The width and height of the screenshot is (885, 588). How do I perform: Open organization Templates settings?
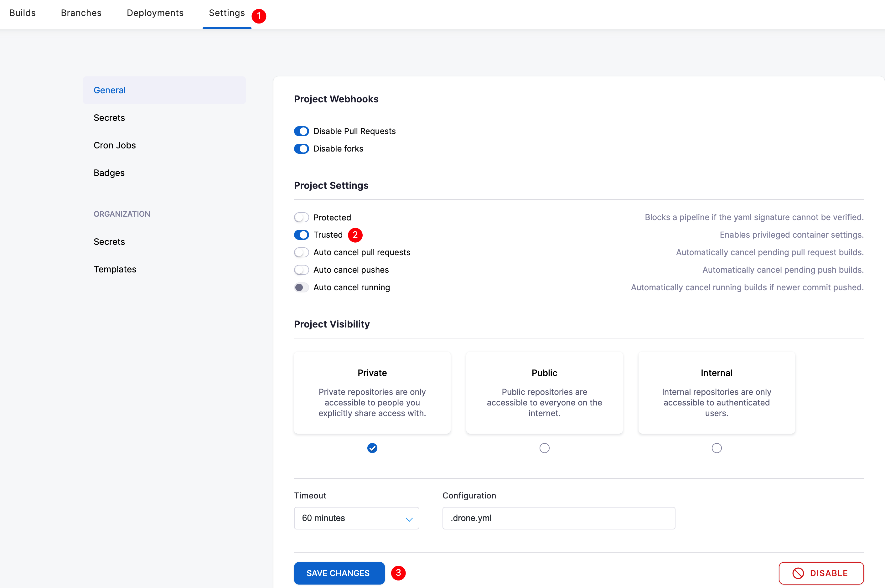[115, 269]
